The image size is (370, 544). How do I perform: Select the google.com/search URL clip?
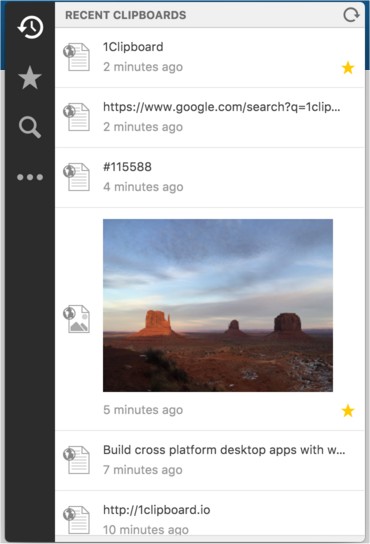(x=221, y=107)
